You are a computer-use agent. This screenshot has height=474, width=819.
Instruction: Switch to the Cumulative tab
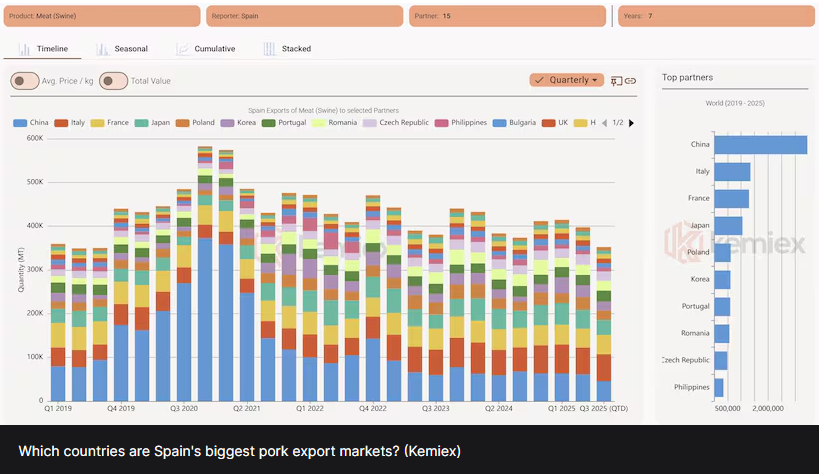(214, 49)
